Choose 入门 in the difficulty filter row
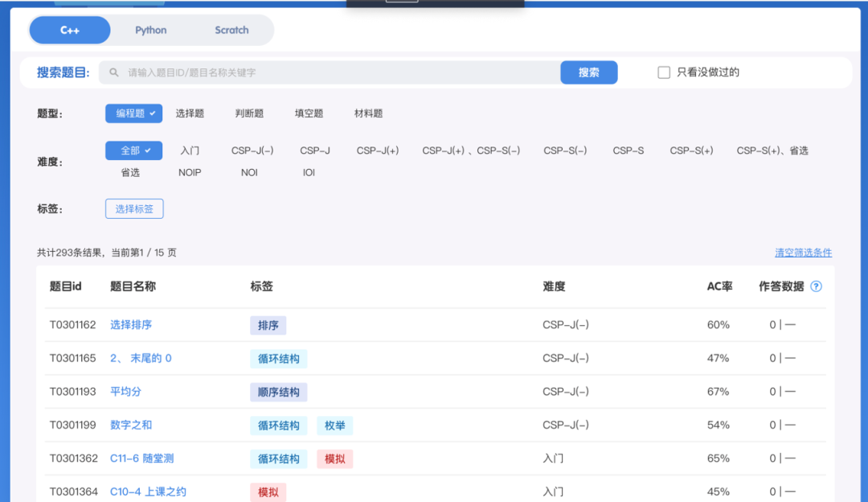868x502 pixels. pyautogui.click(x=190, y=150)
